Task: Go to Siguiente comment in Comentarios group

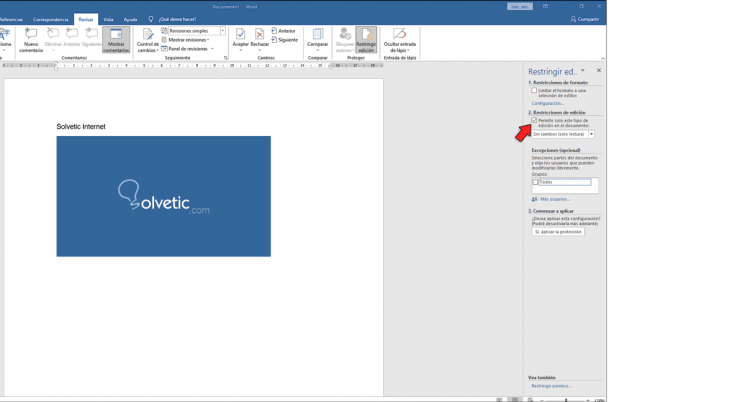Action: 91,38
